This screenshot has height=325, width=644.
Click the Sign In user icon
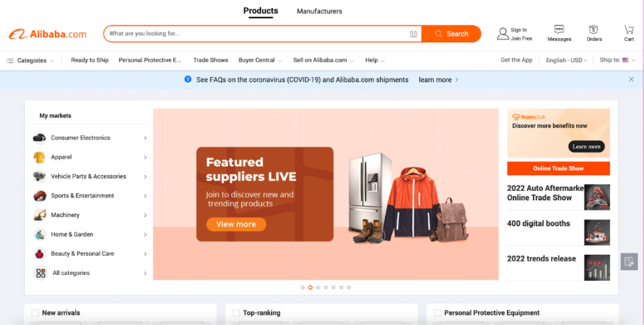(503, 34)
